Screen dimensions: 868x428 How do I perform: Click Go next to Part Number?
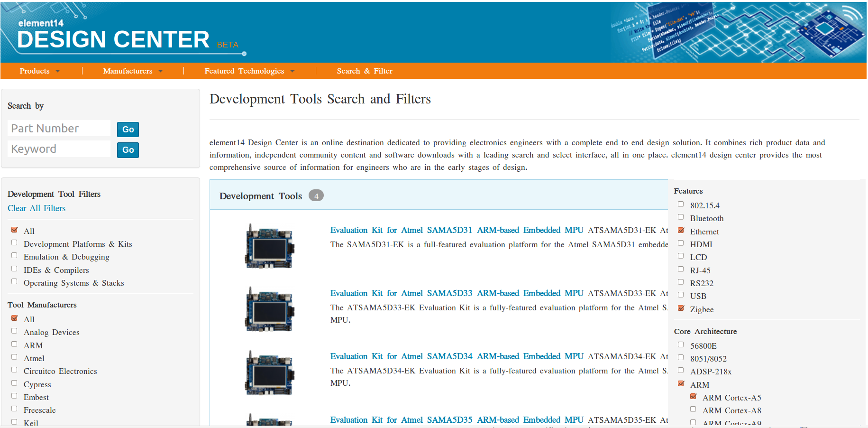(128, 129)
